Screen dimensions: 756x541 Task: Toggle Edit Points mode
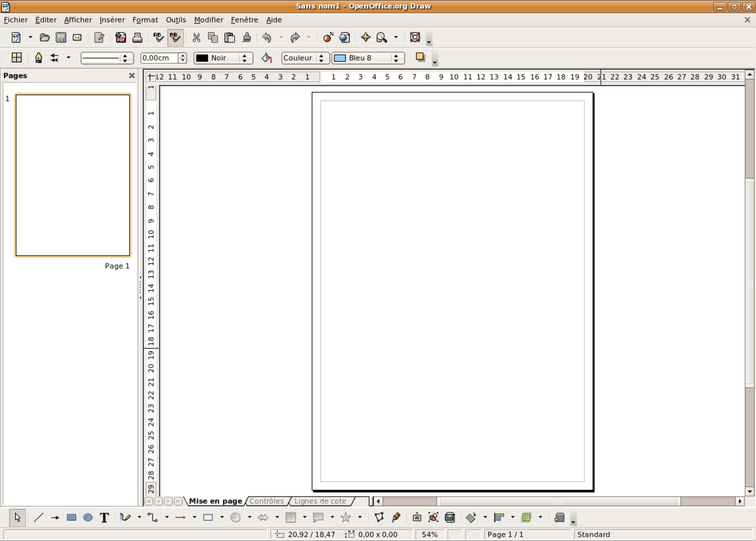(x=379, y=518)
